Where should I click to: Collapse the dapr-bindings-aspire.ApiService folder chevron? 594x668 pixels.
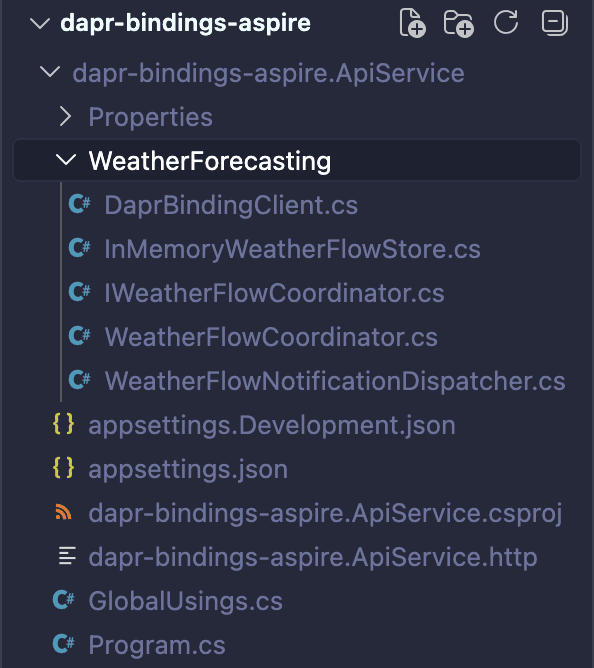50,72
